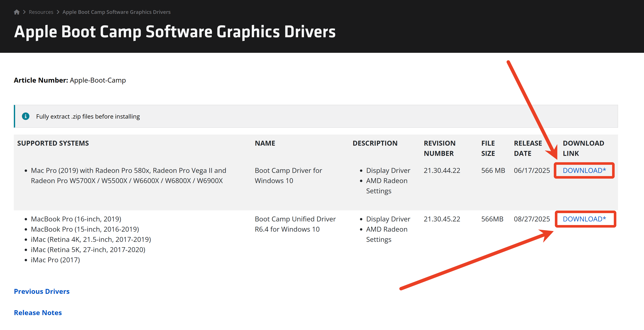This screenshot has height=330, width=644.
Task: Click the Release Date column header
Action: 527,148
